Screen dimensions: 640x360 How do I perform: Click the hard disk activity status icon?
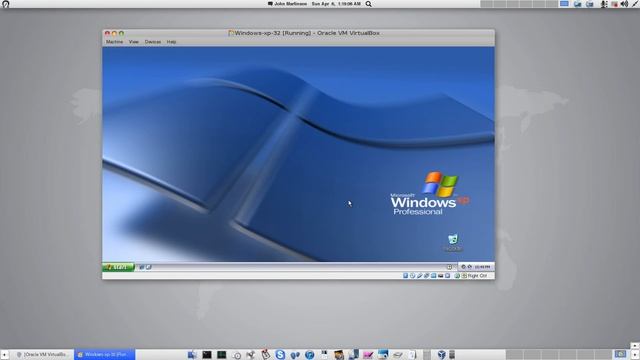tap(406, 276)
